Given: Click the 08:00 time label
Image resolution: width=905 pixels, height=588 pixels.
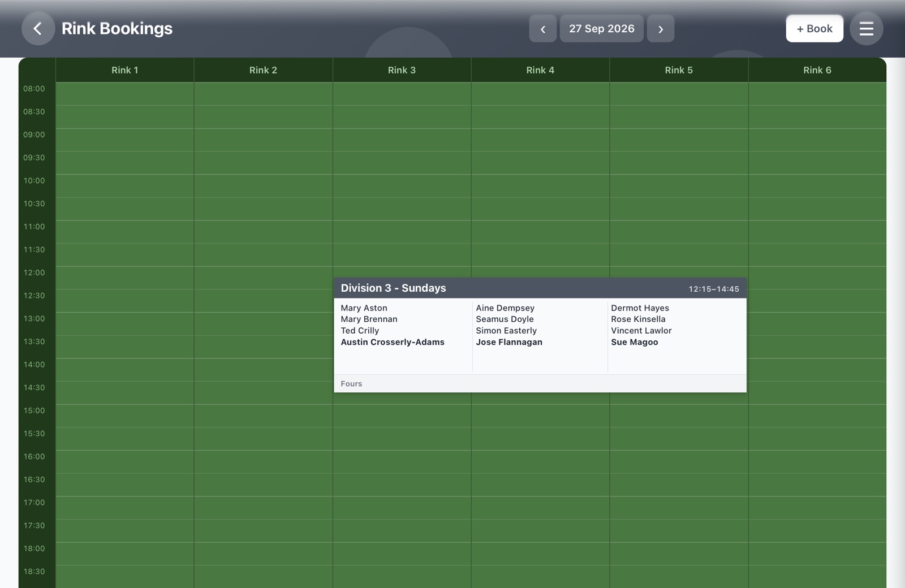Looking at the screenshot, I should [34, 89].
